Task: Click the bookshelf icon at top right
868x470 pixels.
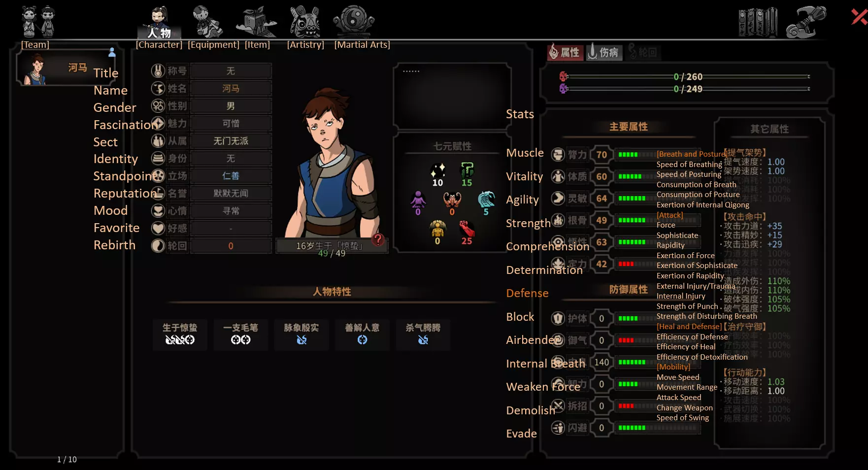Action: (758, 22)
